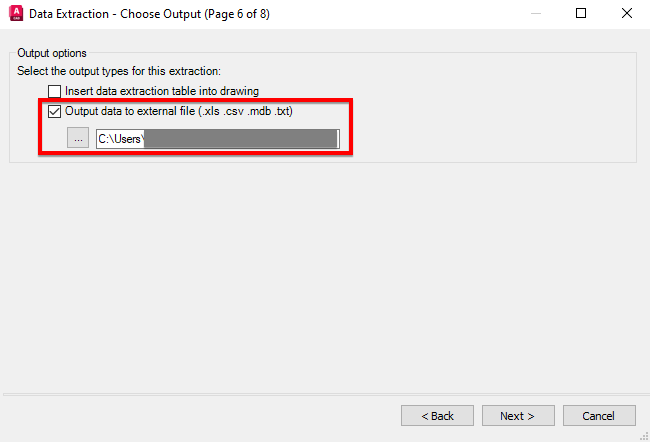
Task: Cancel the data extraction wizard
Action: click(599, 415)
